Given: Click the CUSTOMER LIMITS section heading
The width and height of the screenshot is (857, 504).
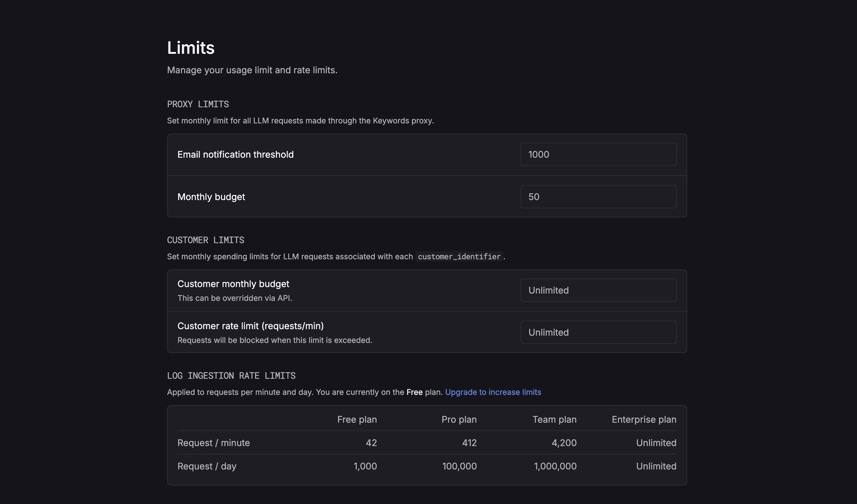Looking at the screenshot, I should [x=205, y=240].
